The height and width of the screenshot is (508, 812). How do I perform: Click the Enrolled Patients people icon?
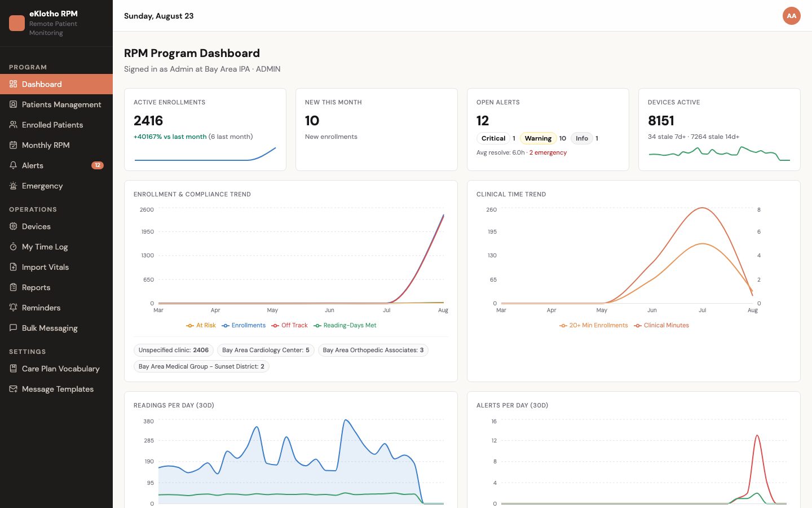13,125
